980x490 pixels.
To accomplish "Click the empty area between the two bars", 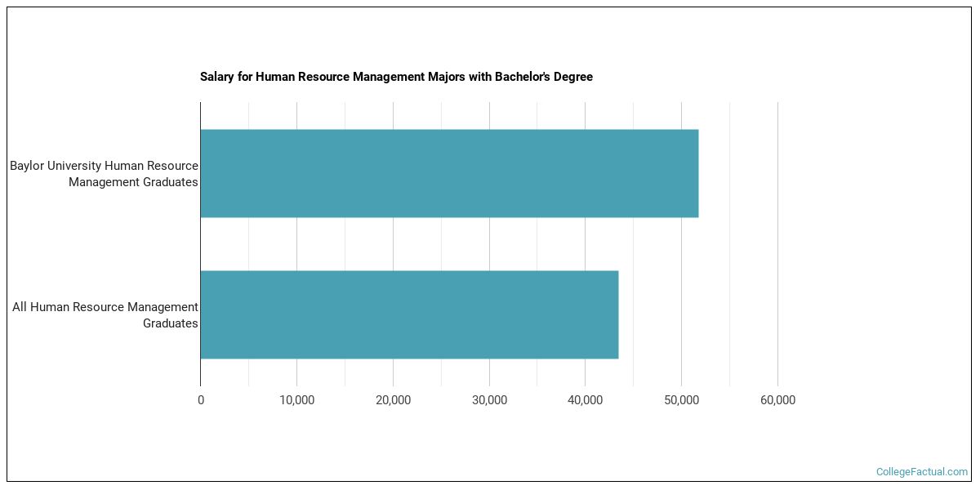I will point(449,243).
